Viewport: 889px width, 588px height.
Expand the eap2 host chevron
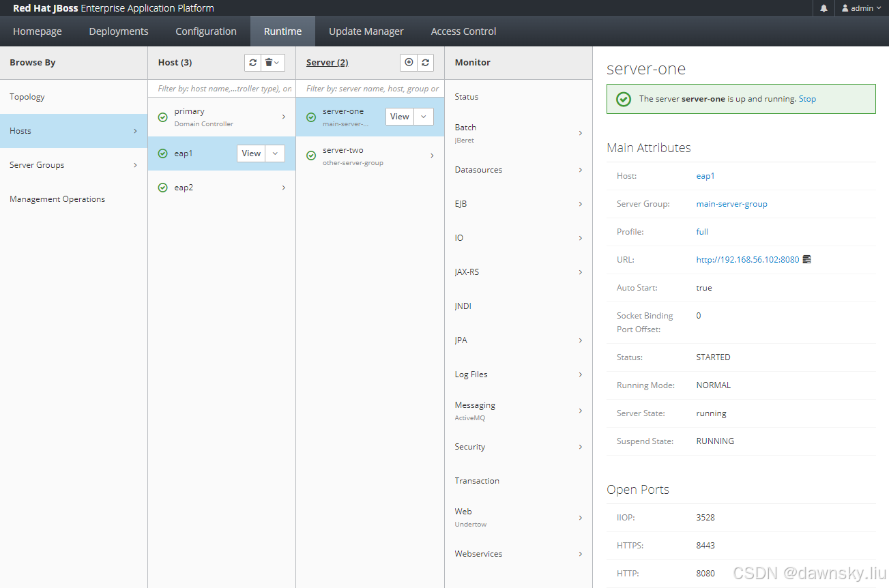[x=284, y=188]
